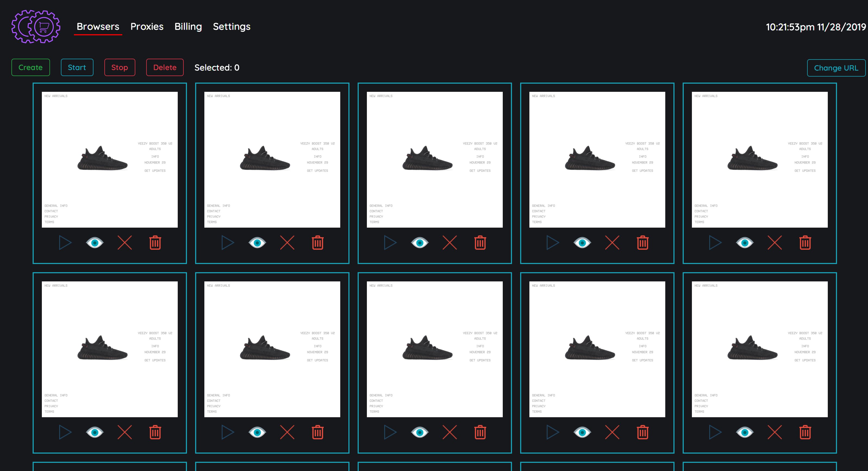The image size is (868, 471).
Task: Click the Stop button in toolbar
Action: coord(120,67)
